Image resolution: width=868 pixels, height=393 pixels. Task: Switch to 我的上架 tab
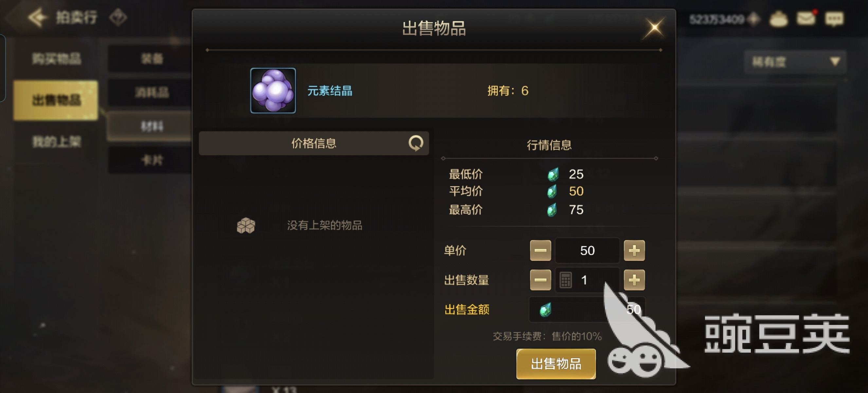56,141
